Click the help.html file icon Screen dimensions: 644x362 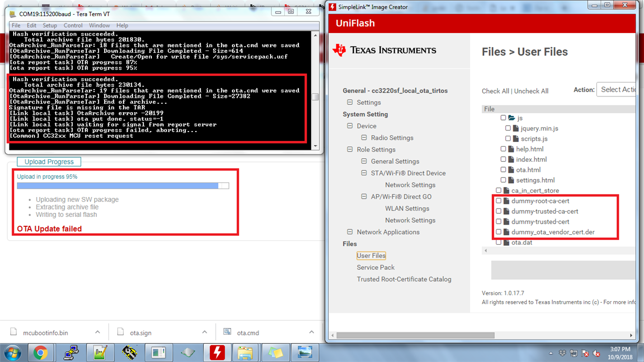(x=511, y=149)
